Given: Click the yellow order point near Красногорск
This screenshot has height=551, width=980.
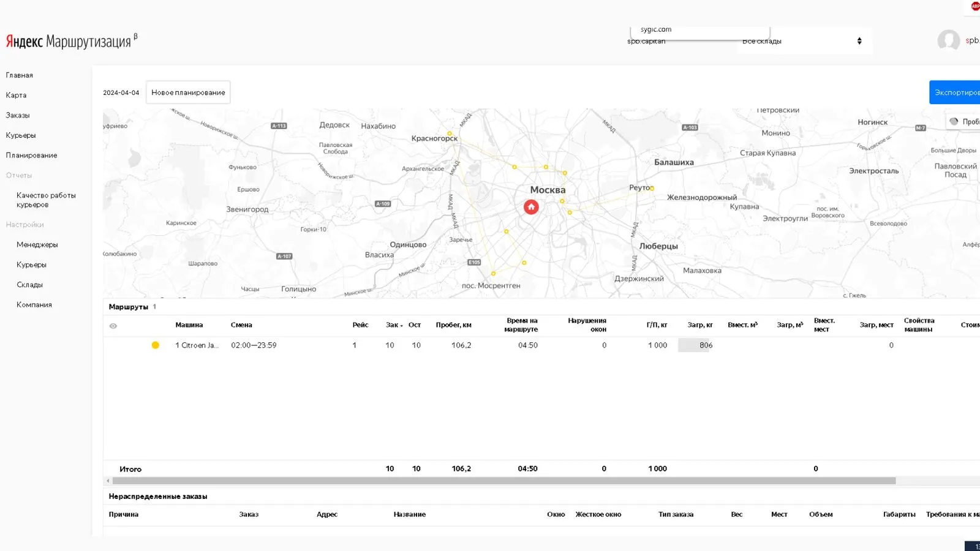Looking at the screenshot, I should pos(450,133).
